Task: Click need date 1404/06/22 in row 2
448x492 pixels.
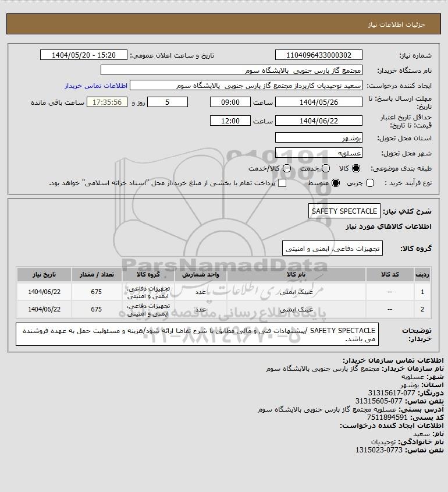Action: click(44, 309)
